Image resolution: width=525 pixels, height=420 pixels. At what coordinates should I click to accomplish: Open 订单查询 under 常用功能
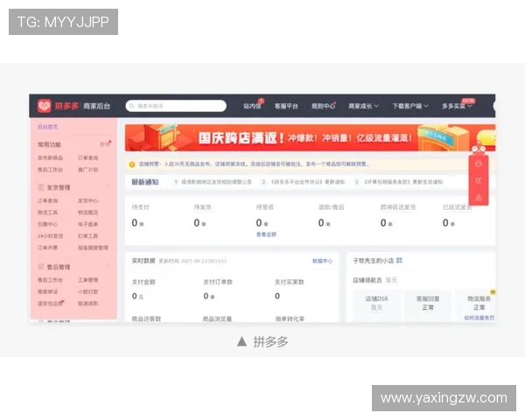click(88, 157)
